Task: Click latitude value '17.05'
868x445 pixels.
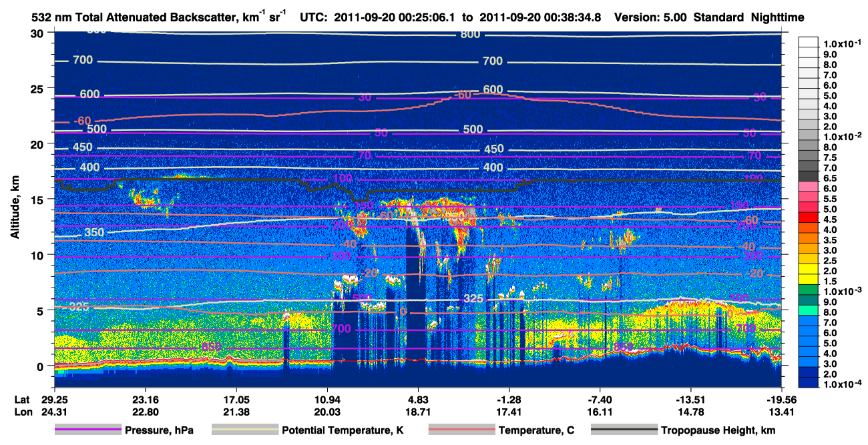Action: 236,399
